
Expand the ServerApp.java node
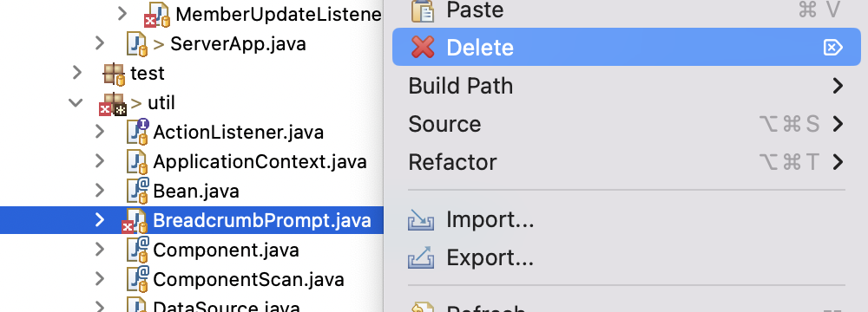[100, 43]
